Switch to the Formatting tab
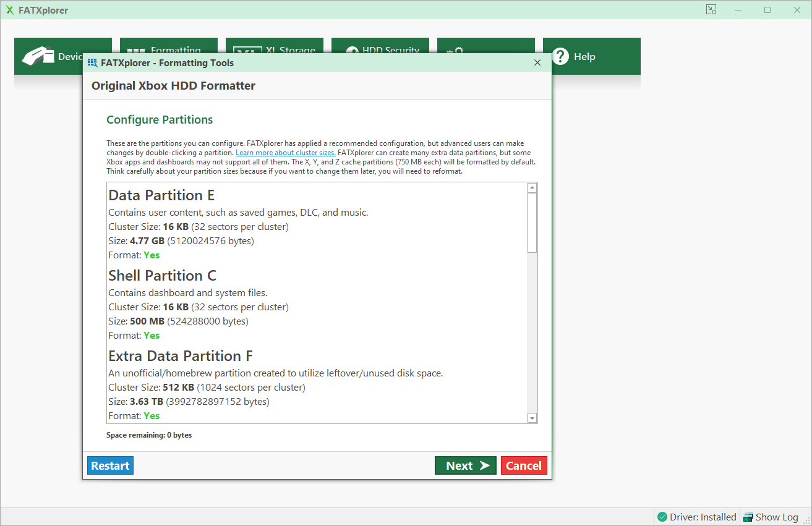 [x=168, y=46]
